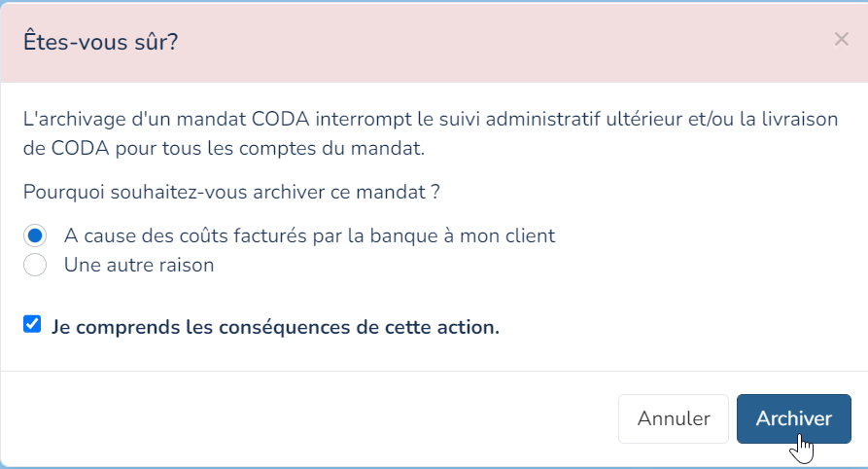868x469 pixels.
Task: Cancel archiving with the Annuler button
Action: [674, 418]
